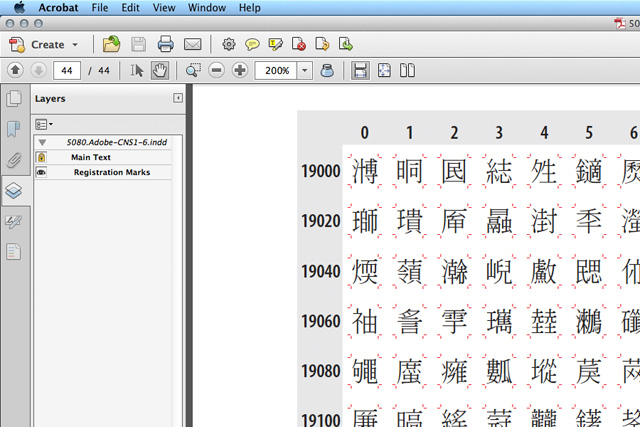This screenshot has height=427, width=640.
Task: Open the Bookmarks panel
Action: [14, 129]
